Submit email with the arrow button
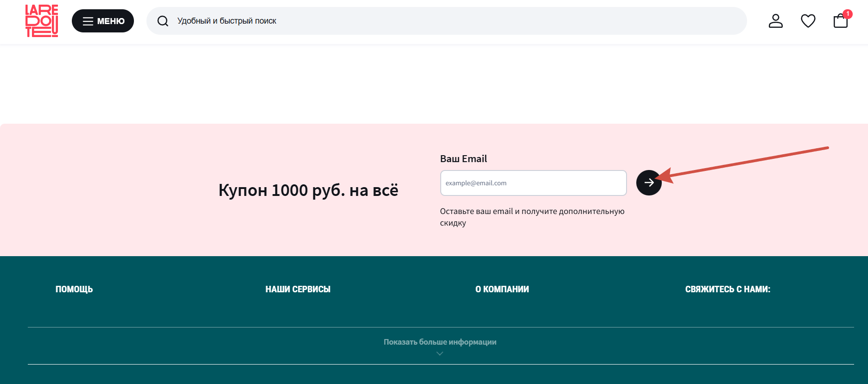The width and height of the screenshot is (868, 384). tap(649, 183)
